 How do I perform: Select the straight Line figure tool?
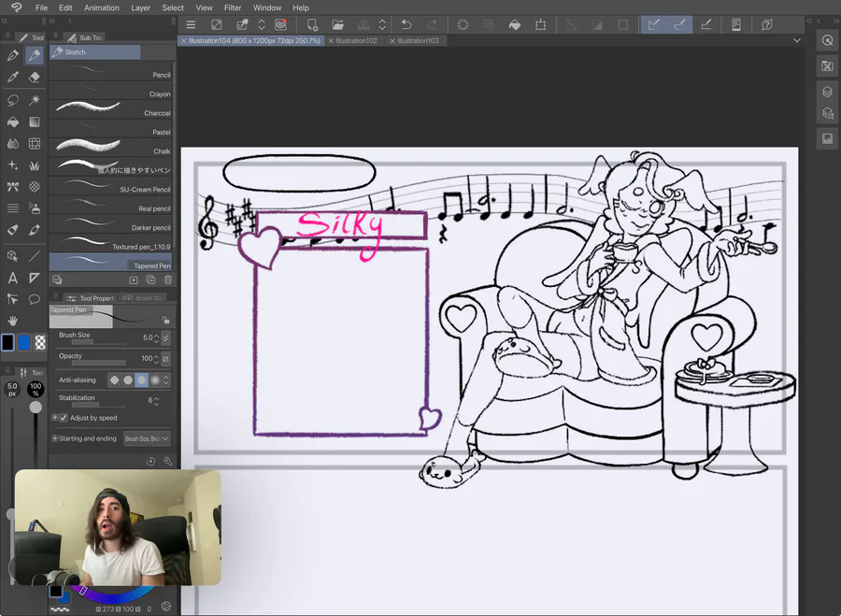click(35, 256)
